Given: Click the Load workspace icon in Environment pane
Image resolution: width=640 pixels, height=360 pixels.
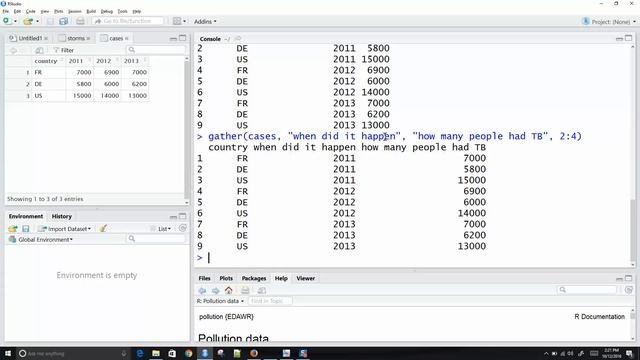Looking at the screenshot, I should (x=13, y=229).
